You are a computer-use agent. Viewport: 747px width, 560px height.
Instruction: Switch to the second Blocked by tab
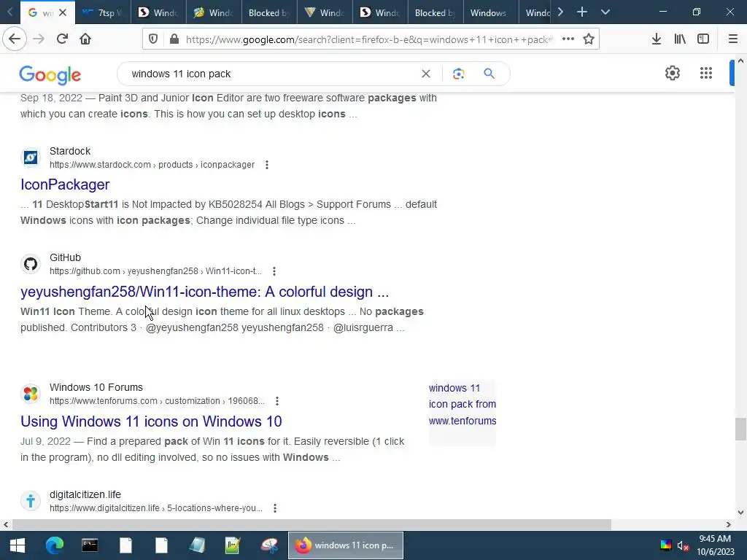436,12
